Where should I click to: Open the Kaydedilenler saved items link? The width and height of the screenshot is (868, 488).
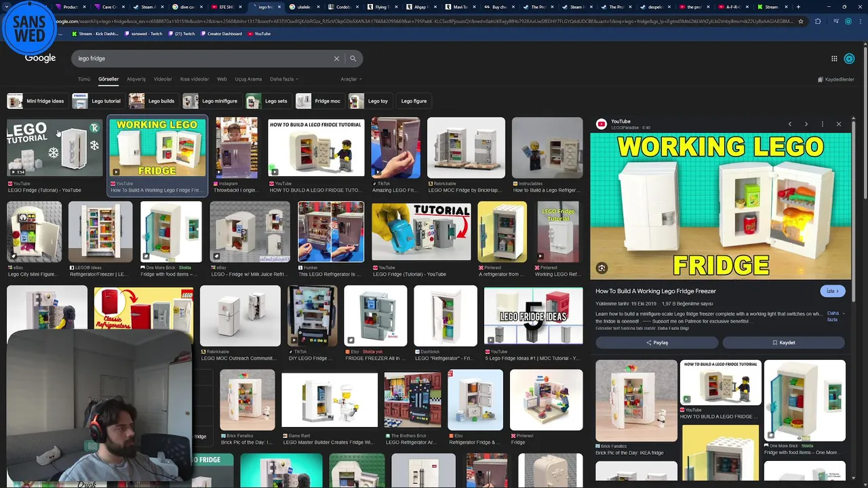(x=836, y=79)
